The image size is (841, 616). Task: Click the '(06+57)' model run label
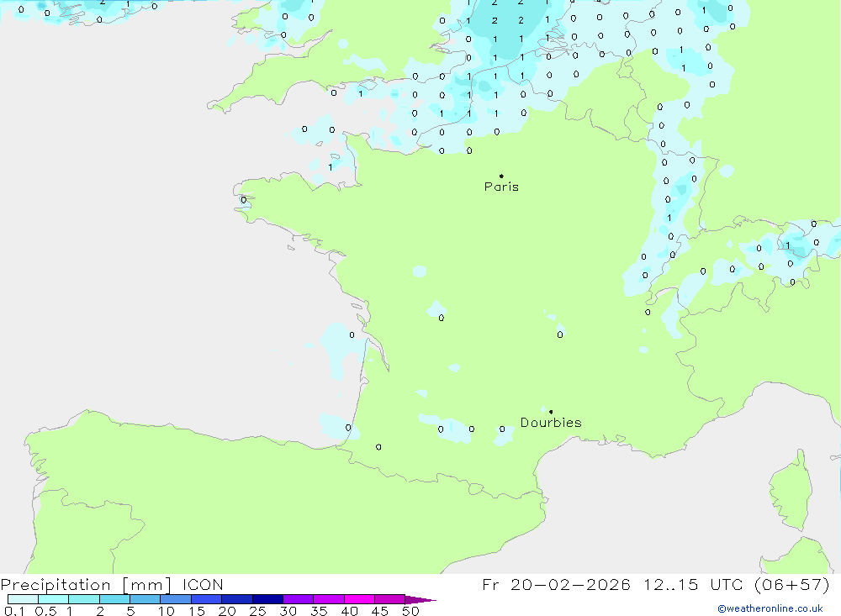[x=791, y=584]
